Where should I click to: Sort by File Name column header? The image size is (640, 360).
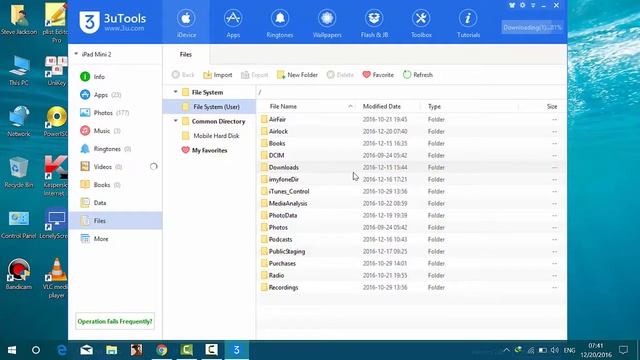(x=307, y=107)
